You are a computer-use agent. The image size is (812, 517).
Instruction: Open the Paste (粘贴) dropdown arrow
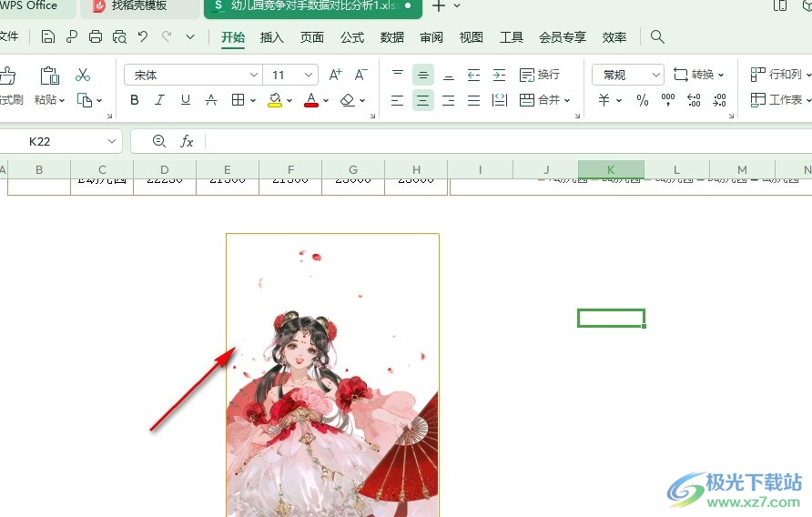(x=62, y=100)
